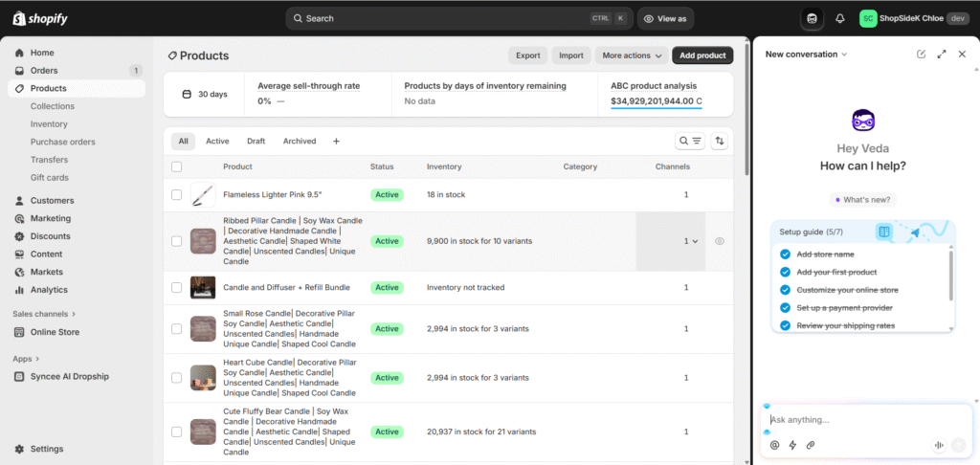Check the Heart Cube Candle row checkbox
Image resolution: width=980 pixels, height=465 pixels.
(x=177, y=378)
